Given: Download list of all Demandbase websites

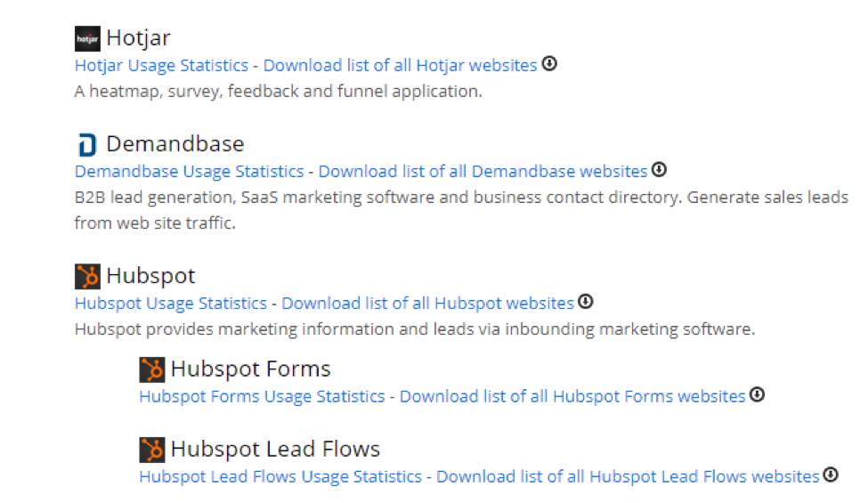Looking at the screenshot, I should click(x=483, y=171).
